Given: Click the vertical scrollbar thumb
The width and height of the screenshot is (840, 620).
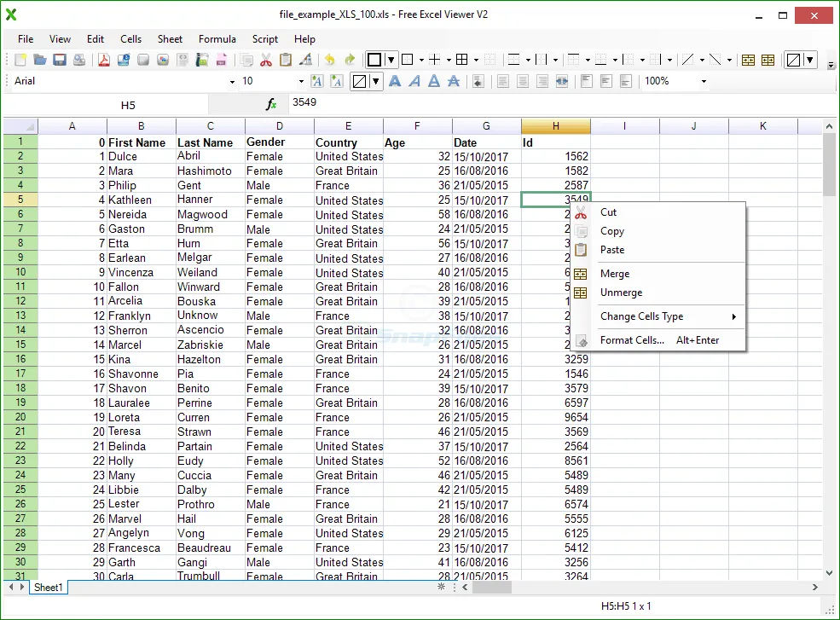Looking at the screenshot, I should (x=829, y=165).
